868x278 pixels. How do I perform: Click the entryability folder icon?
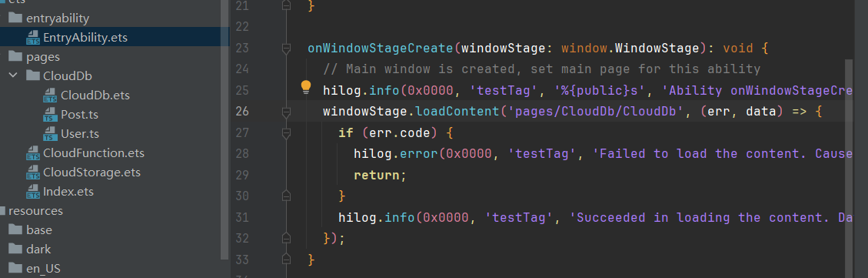point(15,18)
